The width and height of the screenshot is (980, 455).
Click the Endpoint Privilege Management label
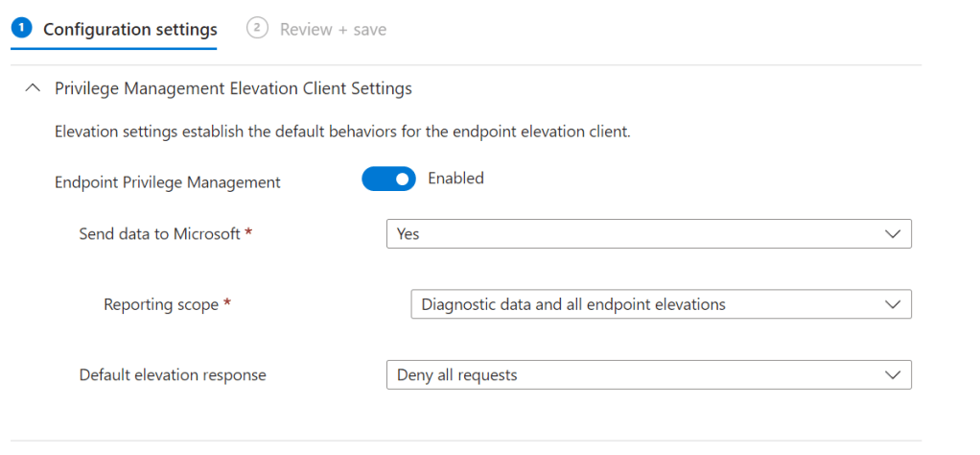168,182
